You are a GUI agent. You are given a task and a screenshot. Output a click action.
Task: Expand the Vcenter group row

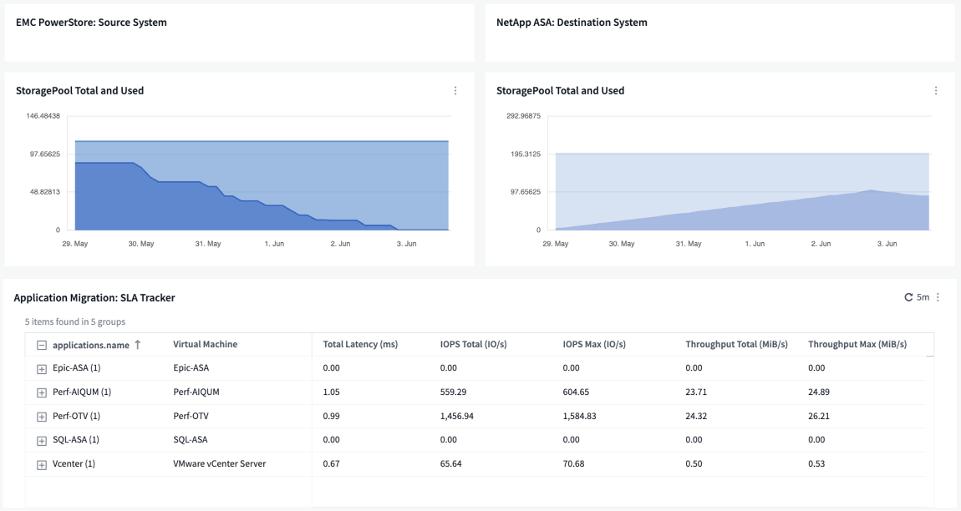42,465
